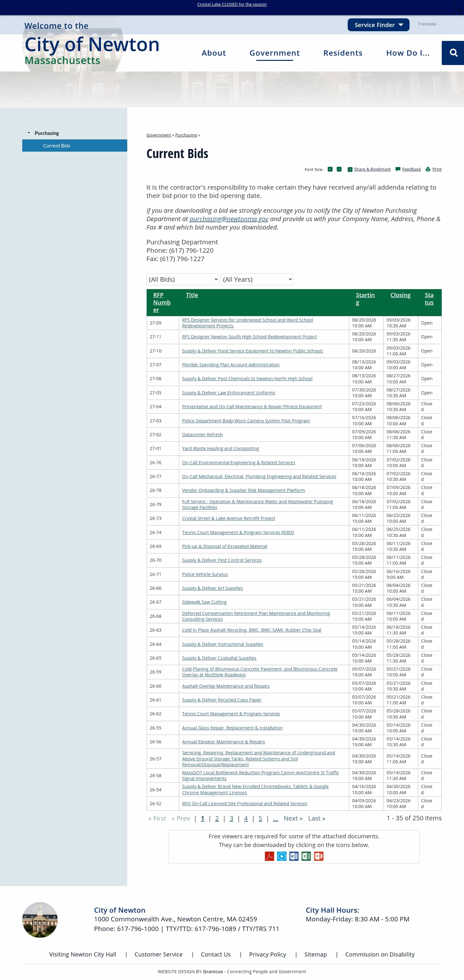
Task: Click the Next » pagination link
Action: tap(293, 818)
